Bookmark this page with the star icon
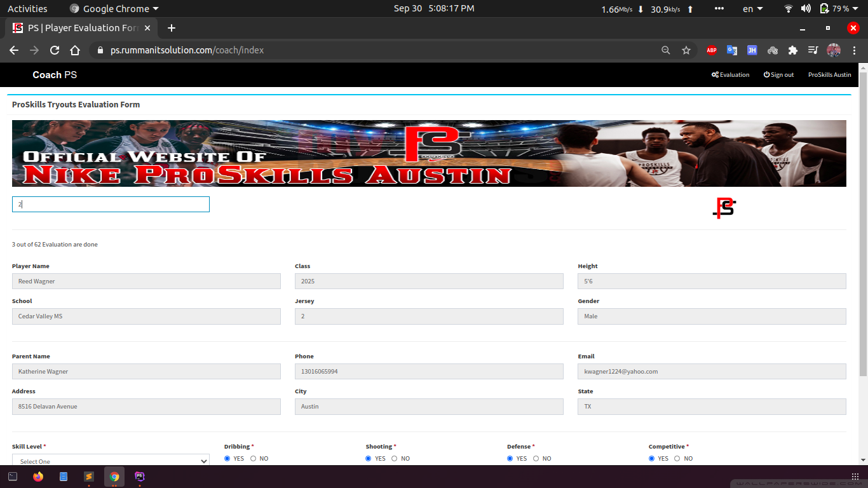This screenshot has height=488, width=868. (686, 50)
